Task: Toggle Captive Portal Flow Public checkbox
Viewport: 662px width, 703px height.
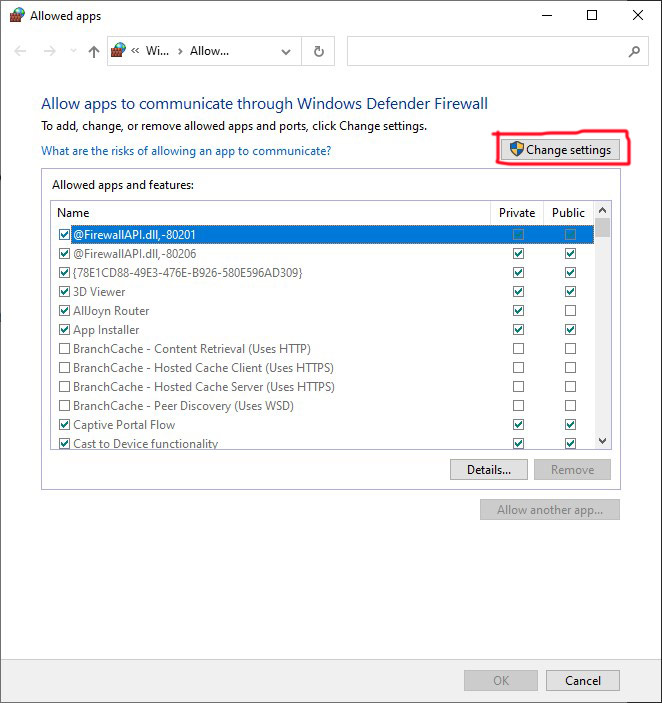Action: [x=570, y=424]
